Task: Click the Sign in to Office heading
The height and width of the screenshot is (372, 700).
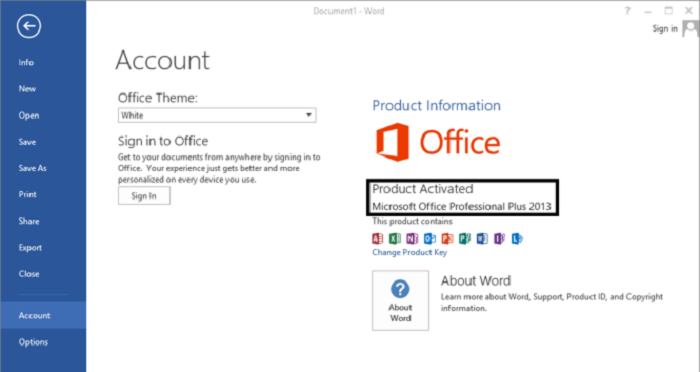Action: pos(163,141)
